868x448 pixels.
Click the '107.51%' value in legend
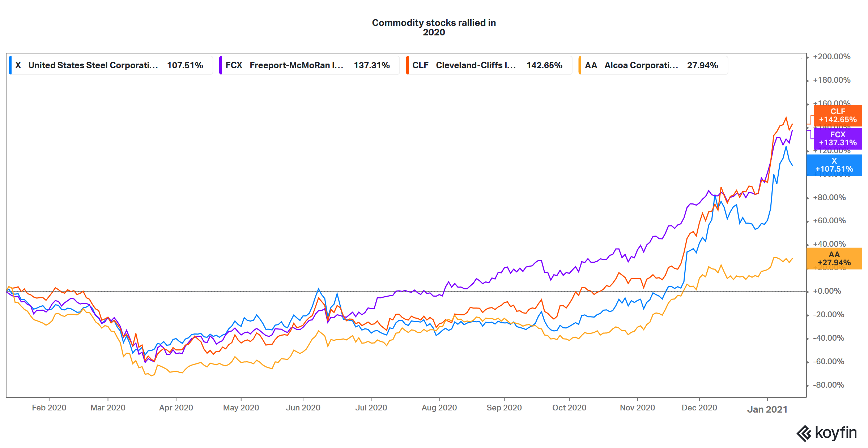click(x=185, y=65)
